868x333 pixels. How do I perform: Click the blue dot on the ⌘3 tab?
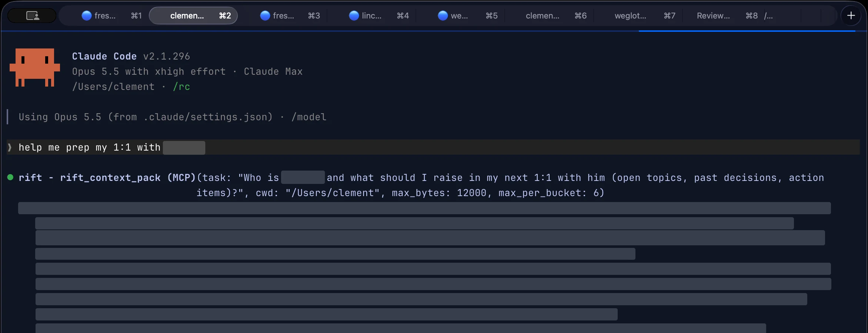tap(265, 16)
